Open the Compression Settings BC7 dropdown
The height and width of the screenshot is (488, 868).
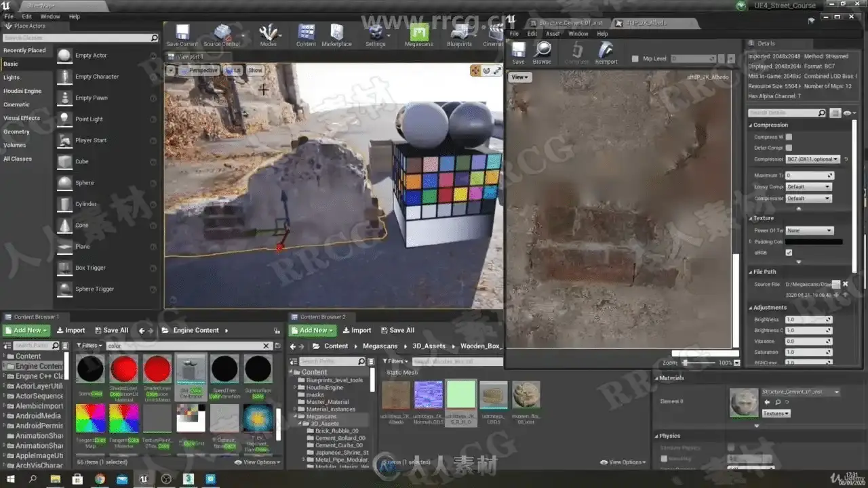click(812, 159)
